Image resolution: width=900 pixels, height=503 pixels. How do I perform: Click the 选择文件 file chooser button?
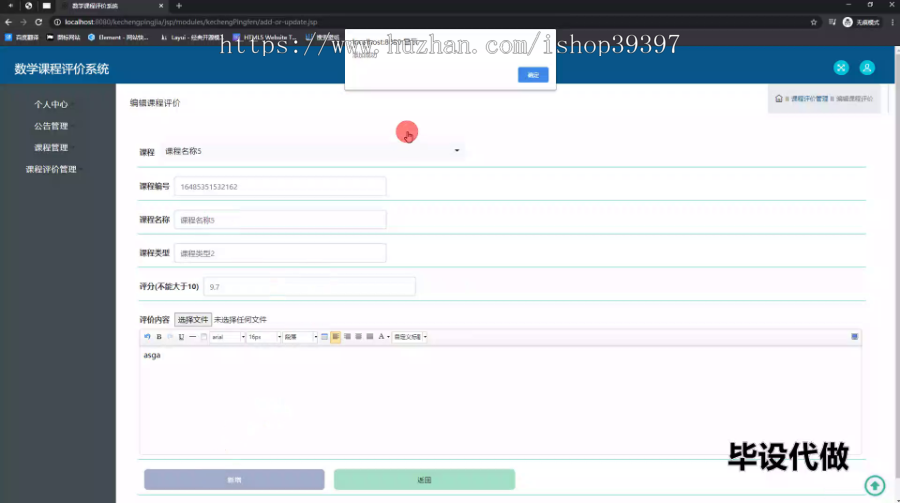pyautogui.click(x=193, y=320)
